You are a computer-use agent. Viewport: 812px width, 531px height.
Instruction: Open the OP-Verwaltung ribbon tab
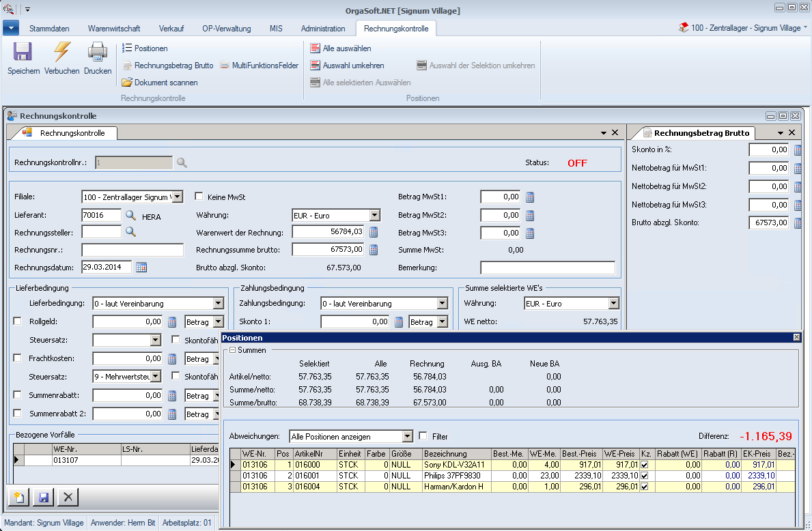227,29
